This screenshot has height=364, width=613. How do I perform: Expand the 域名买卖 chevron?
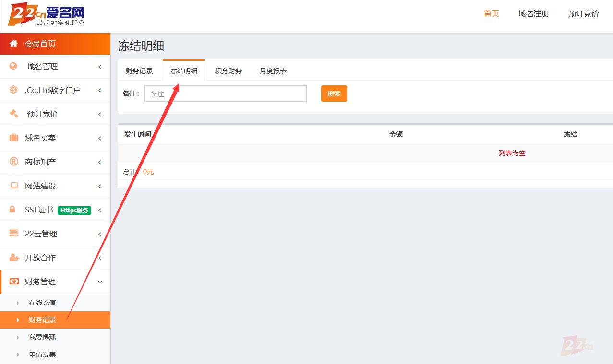click(100, 138)
